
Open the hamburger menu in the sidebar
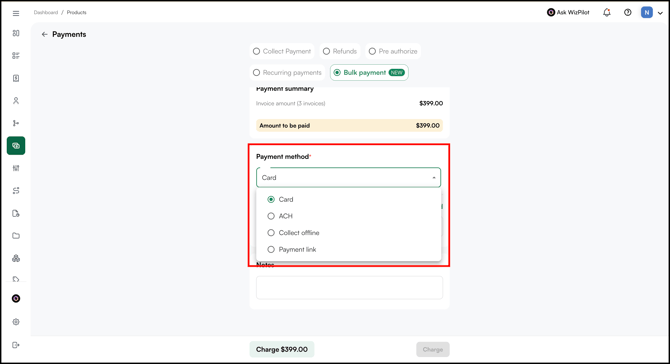16,13
